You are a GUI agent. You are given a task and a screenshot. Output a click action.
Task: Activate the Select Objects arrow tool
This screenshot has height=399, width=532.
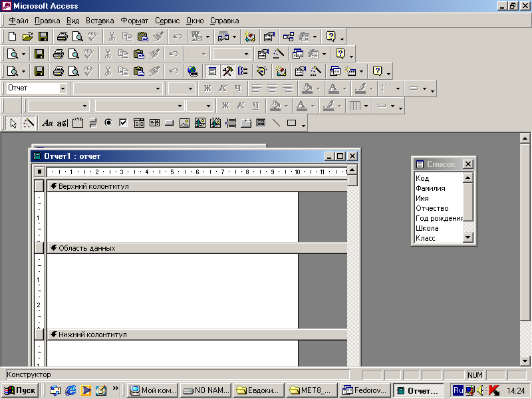pos(13,123)
